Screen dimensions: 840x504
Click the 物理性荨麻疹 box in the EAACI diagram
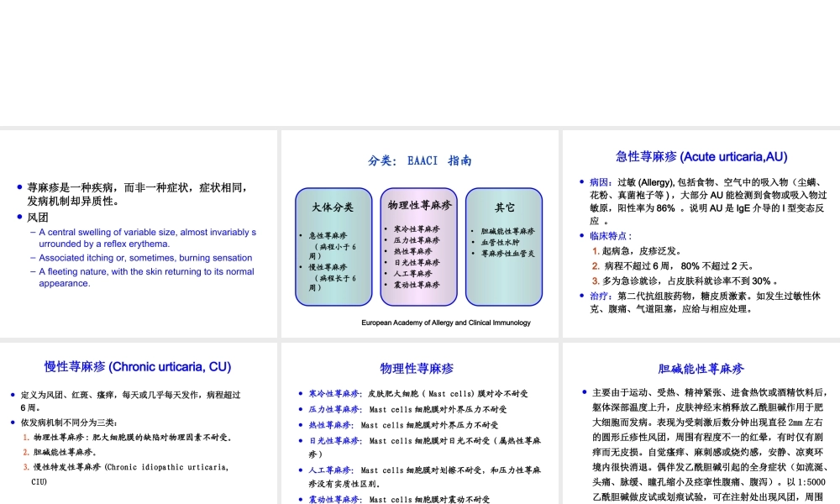(418, 245)
